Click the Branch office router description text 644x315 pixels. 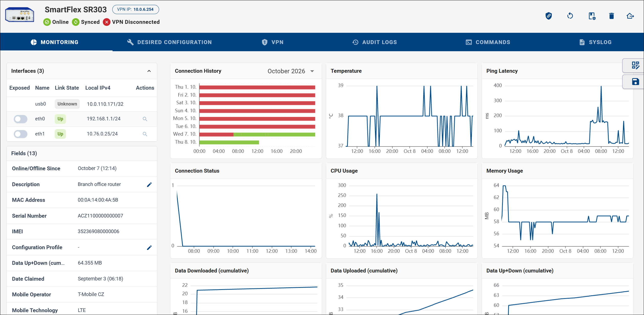tap(99, 184)
